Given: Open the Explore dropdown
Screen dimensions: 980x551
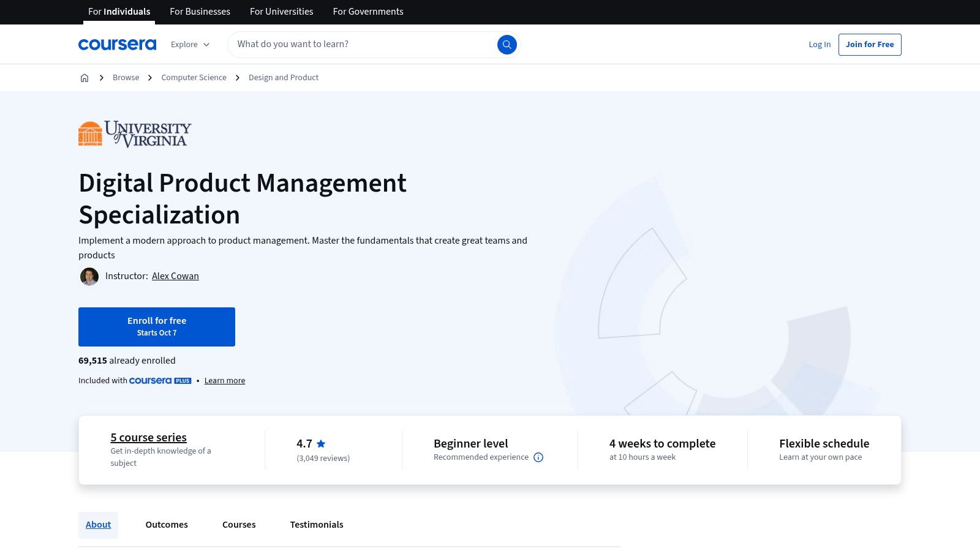Looking at the screenshot, I should coord(190,44).
